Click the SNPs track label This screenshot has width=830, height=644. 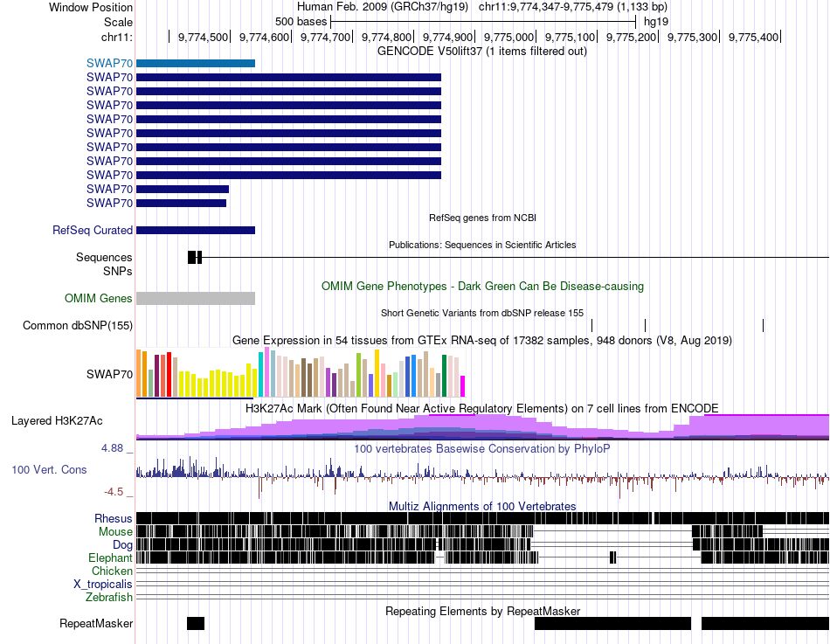tap(118, 271)
